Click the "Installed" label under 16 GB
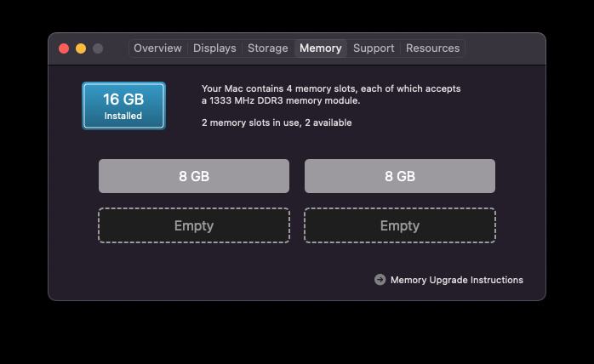Screen dimensions: 594x364 point(123,116)
